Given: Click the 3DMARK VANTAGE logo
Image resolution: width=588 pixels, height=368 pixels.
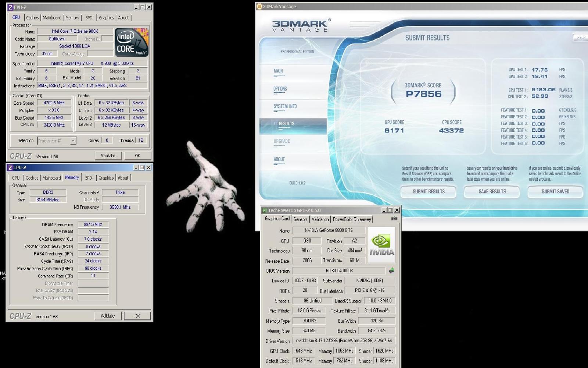Looking at the screenshot, I should 301,25.
